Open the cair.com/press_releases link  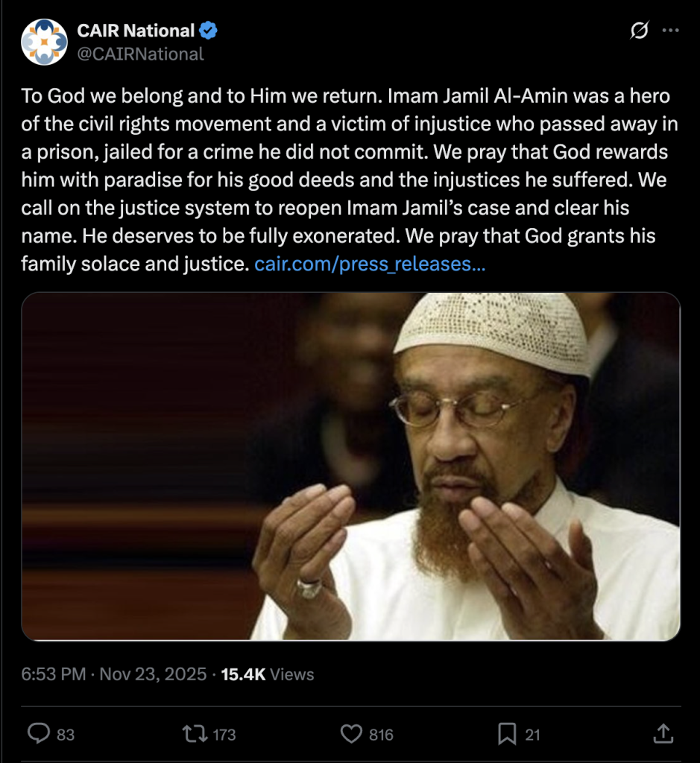[370, 264]
